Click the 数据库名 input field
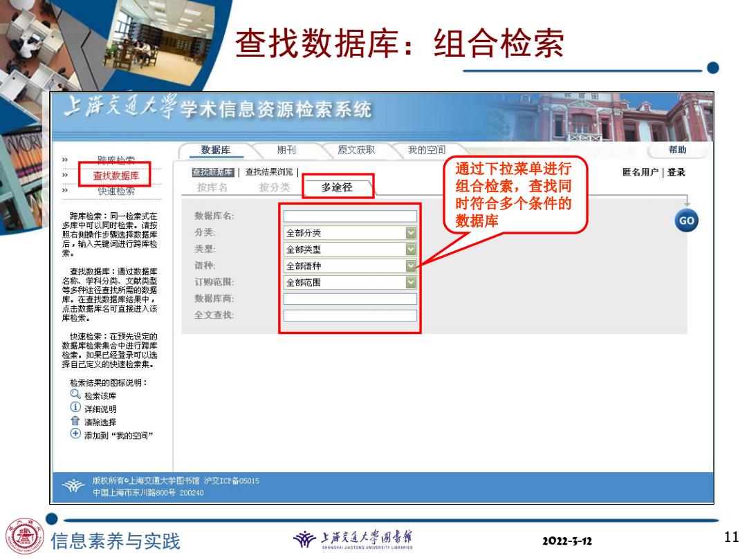 [350, 216]
